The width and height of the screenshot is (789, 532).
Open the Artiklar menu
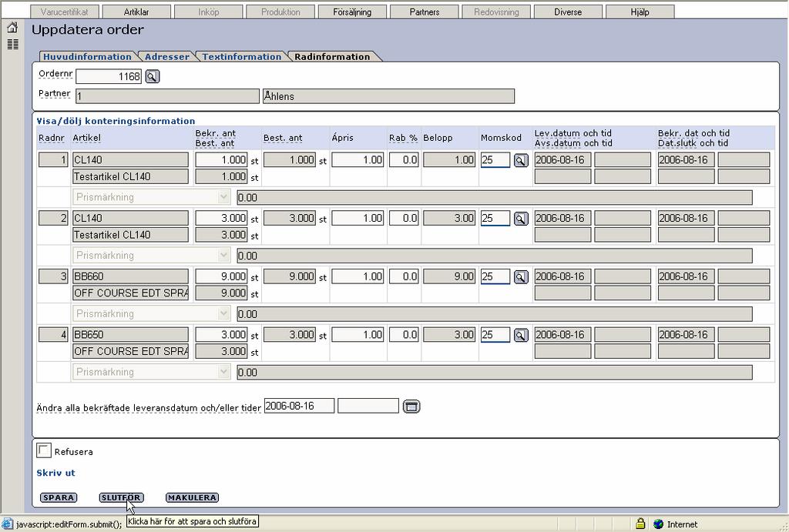tap(136, 12)
